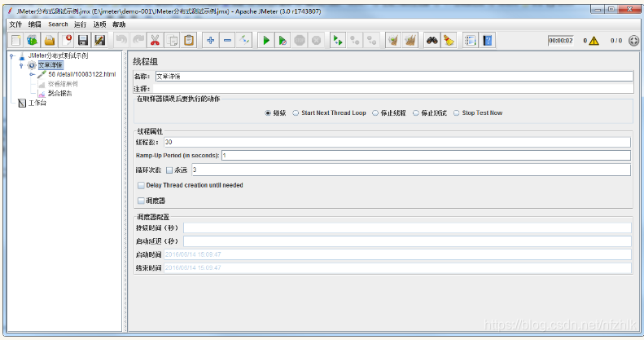
Task: Click the 启动延迟(秒) startup delay field
Action: tap(407, 241)
